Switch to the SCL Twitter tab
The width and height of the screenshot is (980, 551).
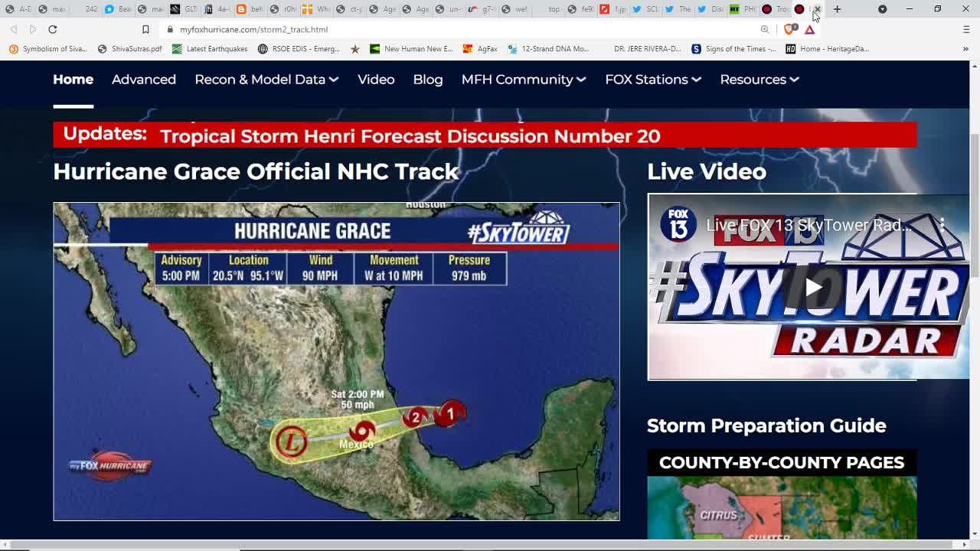click(x=646, y=9)
